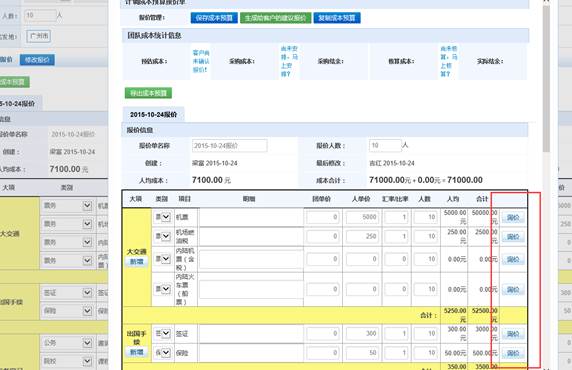
Task: Focus the 明细 detail field of 签证 row
Action: (251, 334)
